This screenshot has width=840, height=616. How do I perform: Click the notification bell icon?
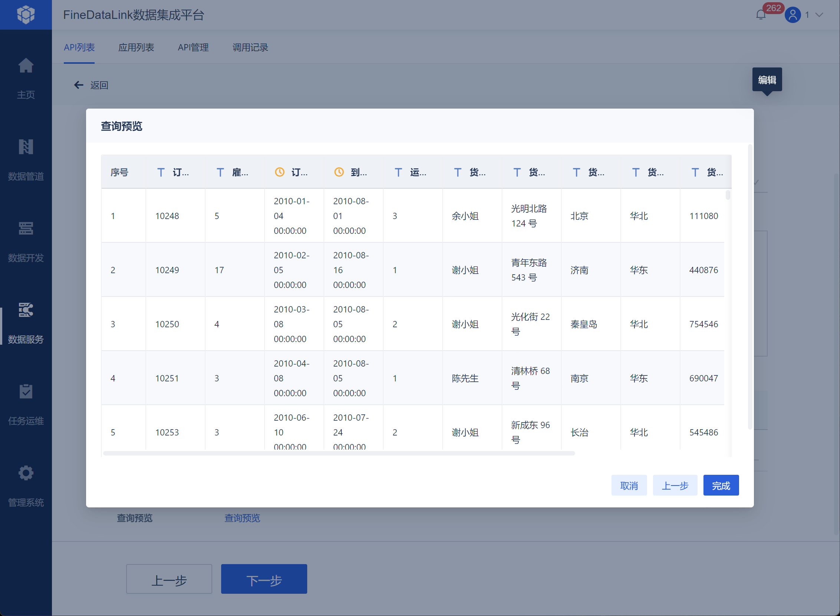[x=761, y=15]
